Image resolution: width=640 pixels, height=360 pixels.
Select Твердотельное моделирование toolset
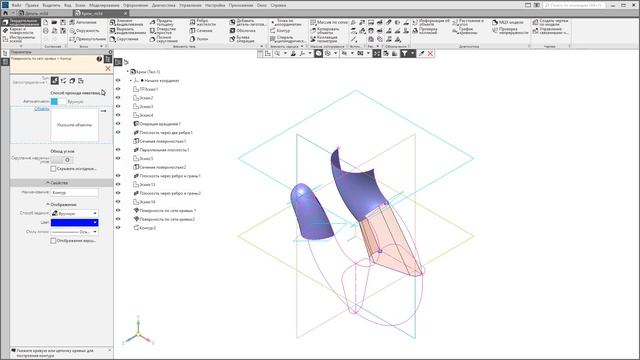point(21,22)
